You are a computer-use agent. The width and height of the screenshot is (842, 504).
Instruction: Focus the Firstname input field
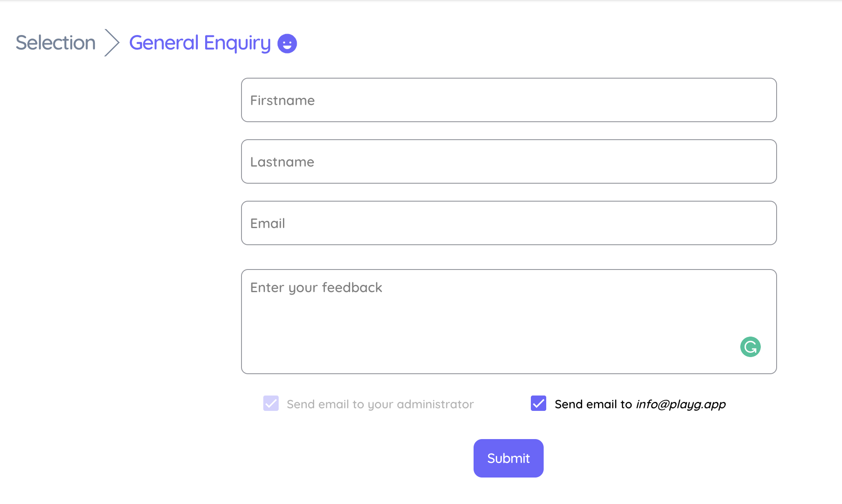point(509,100)
